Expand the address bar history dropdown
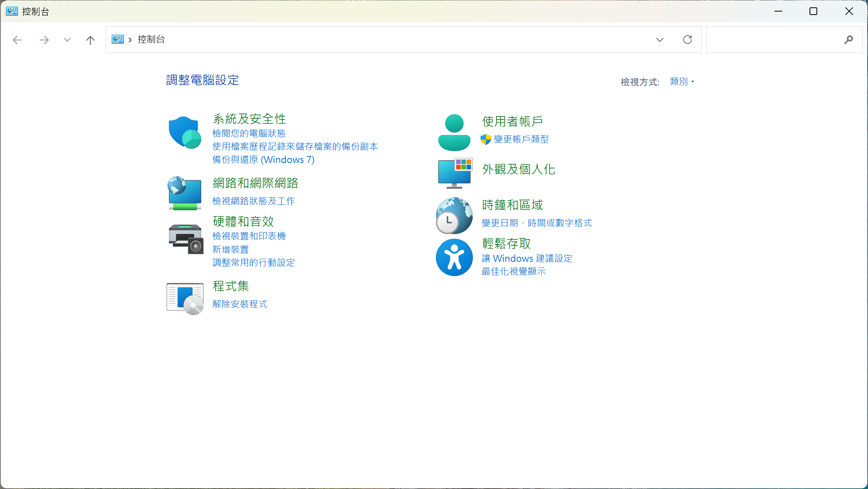 click(659, 40)
